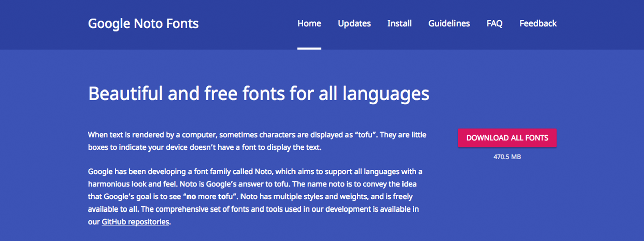Click the bold 'no more tofu' phrase
644x241 pixels.
[210, 197]
